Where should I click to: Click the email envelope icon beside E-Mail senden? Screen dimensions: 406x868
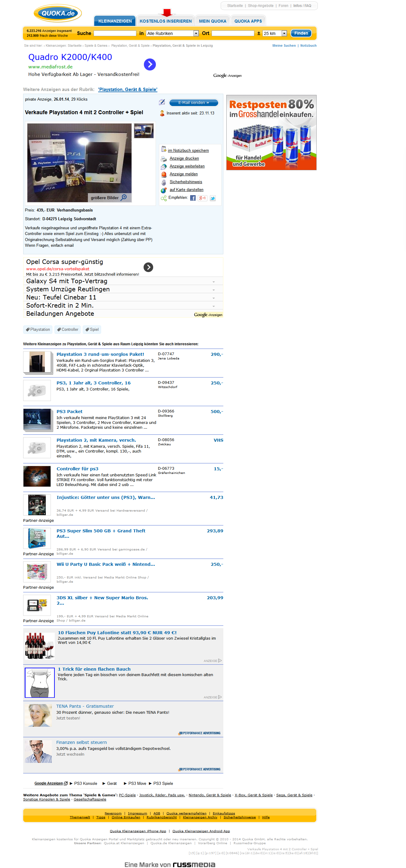(162, 102)
